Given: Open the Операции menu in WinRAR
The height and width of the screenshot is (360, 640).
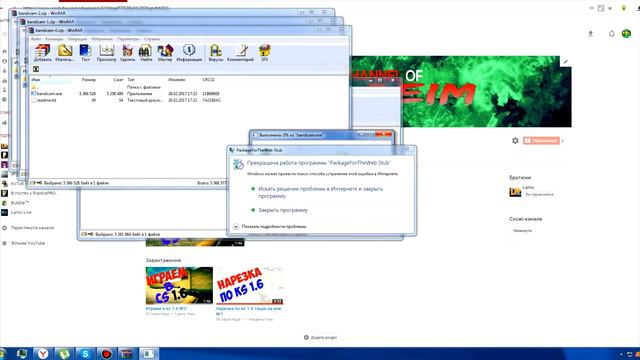Looking at the screenshot, I should pyautogui.click(x=77, y=39).
